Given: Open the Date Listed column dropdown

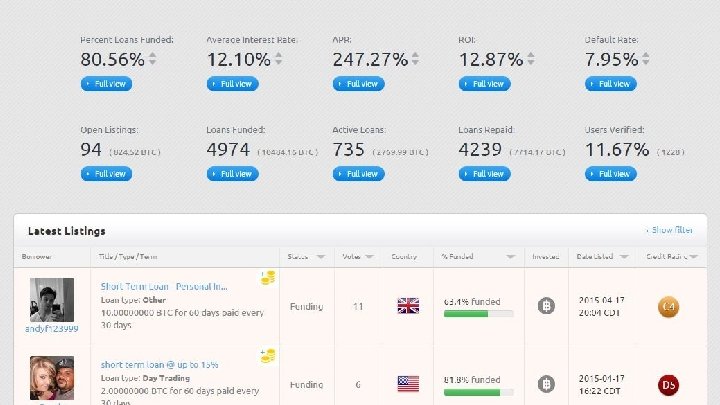Looking at the screenshot, I should [625, 257].
